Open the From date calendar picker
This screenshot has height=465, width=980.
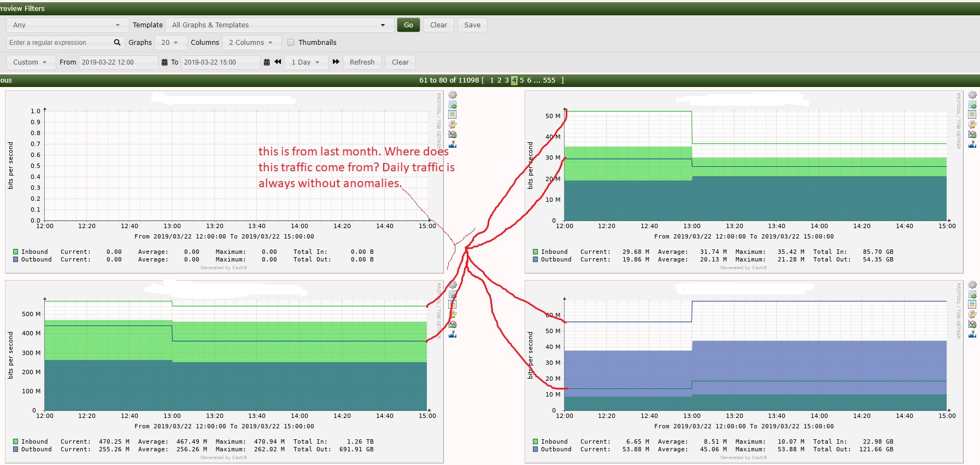[x=165, y=62]
